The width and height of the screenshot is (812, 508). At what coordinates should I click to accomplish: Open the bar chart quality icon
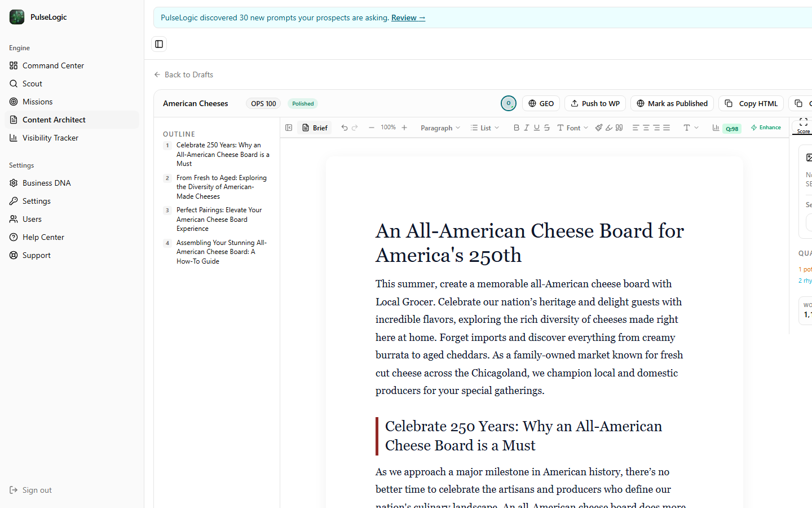(x=716, y=128)
